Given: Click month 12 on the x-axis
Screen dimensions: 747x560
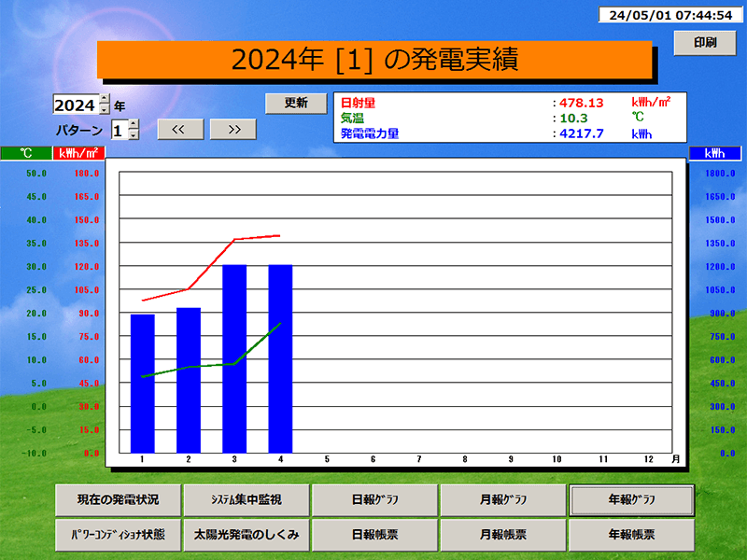Looking at the screenshot, I should [649, 459].
